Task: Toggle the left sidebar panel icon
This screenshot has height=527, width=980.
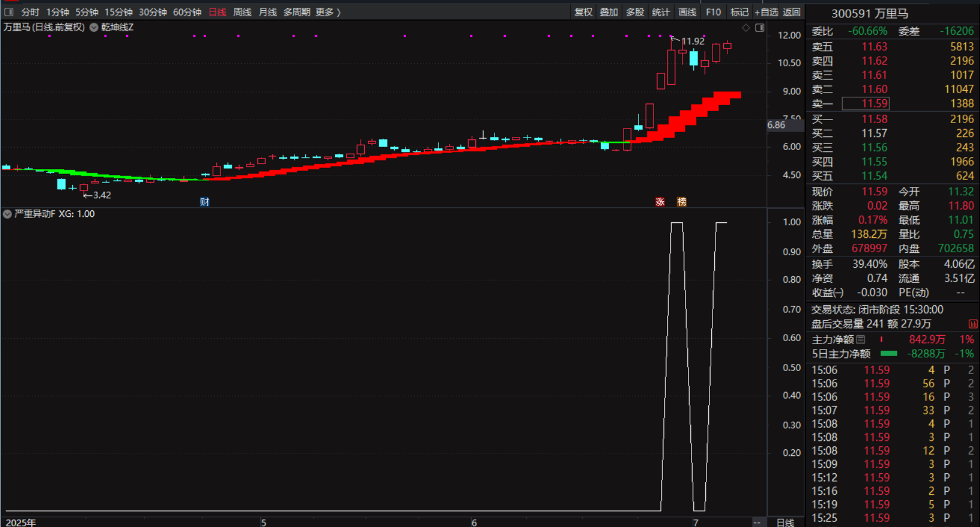Action: 9,12
